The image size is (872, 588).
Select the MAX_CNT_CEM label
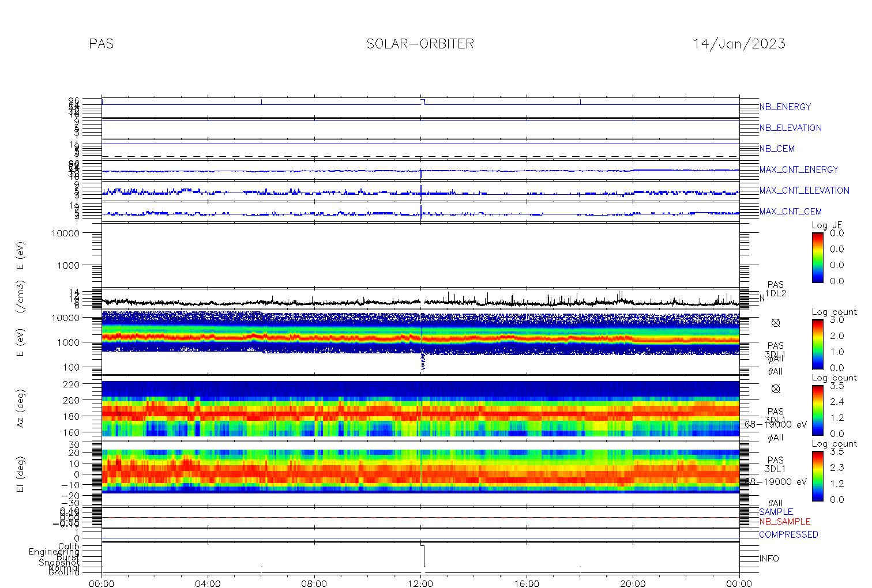(790, 212)
